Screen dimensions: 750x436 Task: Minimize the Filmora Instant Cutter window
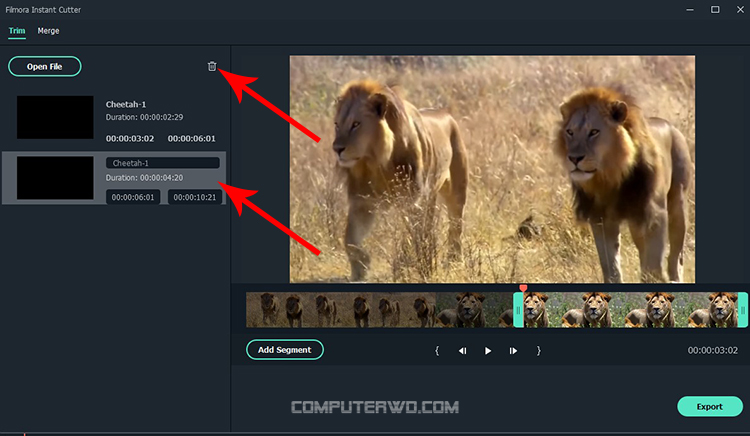click(690, 10)
